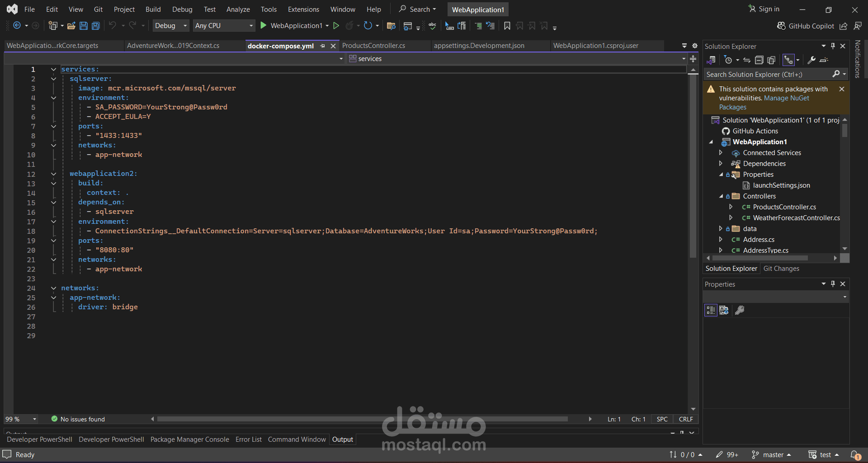Image resolution: width=868 pixels, height=463 pixels.
Task: Toggle the Categorized view in Properties panel
Action: click(x=711, y=310)
